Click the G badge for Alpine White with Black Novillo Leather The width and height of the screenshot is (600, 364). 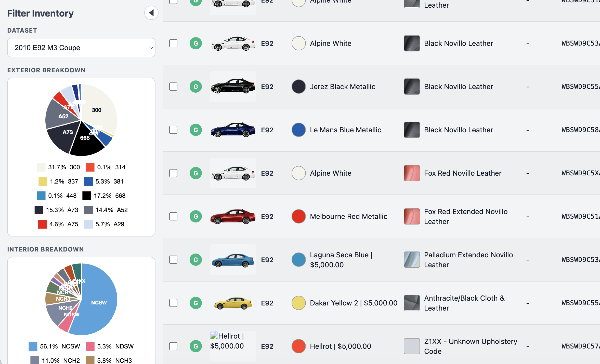click(x=196, y=43)
